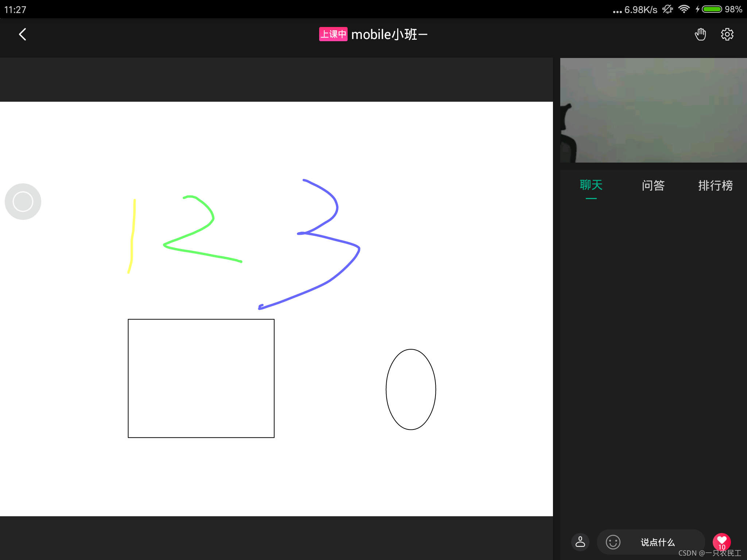Tap the teacher video thumbnail
747x560 pixels.
[654, 110]
